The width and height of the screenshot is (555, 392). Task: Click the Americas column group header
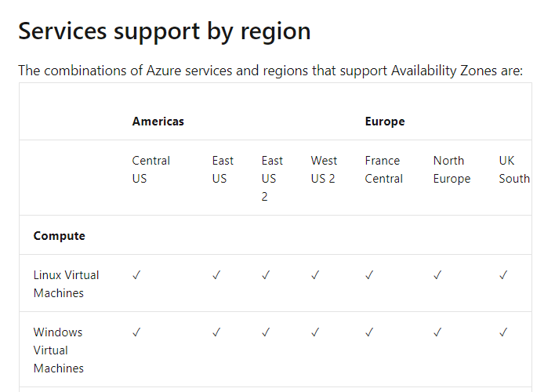click(x=158, y=122)
